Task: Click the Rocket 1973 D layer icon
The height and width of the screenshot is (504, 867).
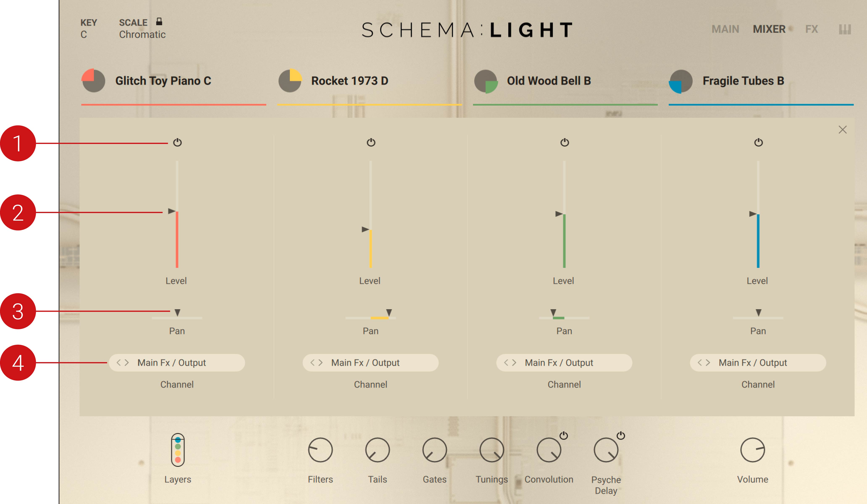Action: [x=290, y=81]
